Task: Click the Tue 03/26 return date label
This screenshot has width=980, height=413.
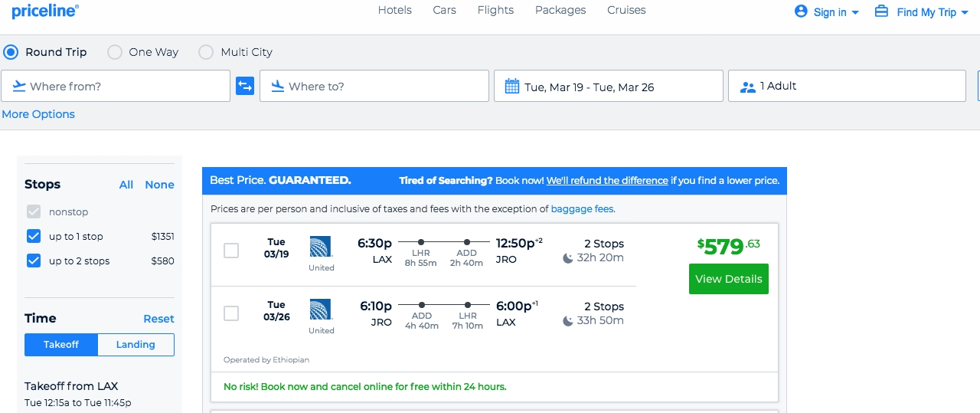Action: click(x=276, y=311)
